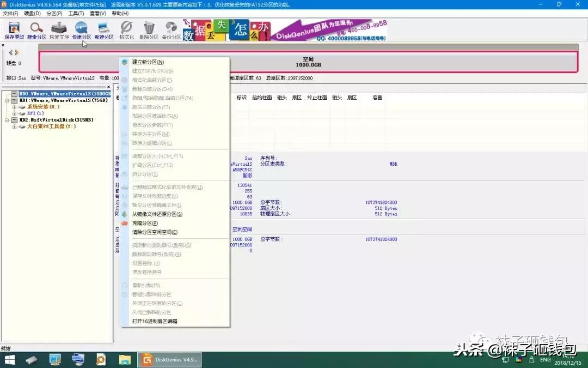The height and width of the screenshot is (368, 588).
Task: Click the Windows Start button
Action: [x=8, y=359]
